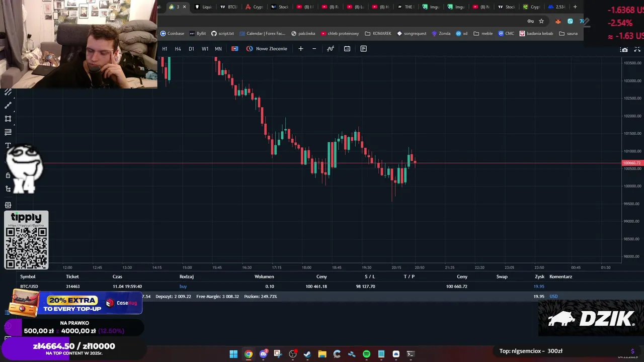Select the H4 timeframe
Viewport: 644px width, 362px height.
tap(178, 49)
